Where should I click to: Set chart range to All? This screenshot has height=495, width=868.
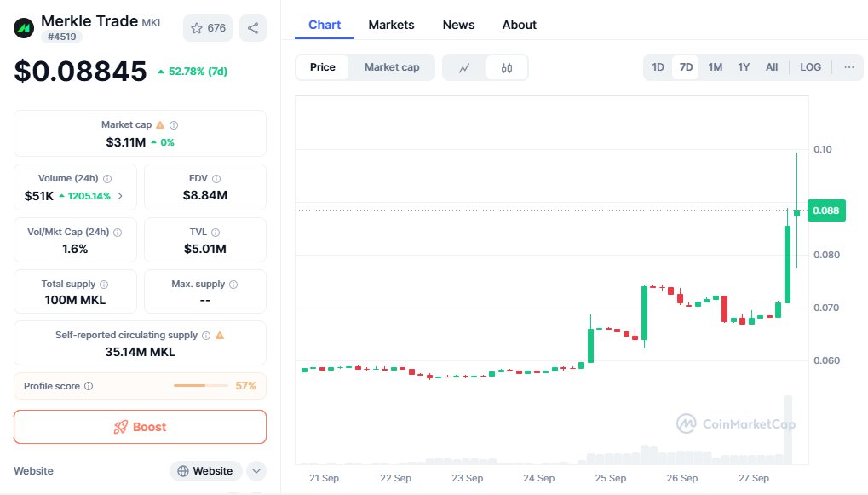772,67
